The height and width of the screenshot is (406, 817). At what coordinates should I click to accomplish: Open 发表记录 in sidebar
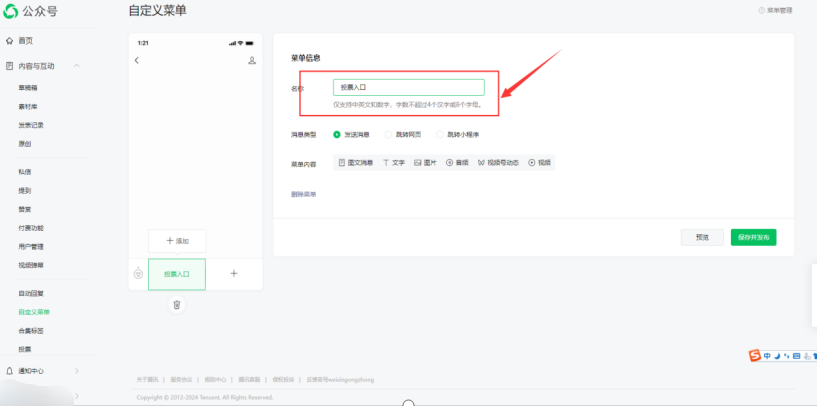click(31, 125)
